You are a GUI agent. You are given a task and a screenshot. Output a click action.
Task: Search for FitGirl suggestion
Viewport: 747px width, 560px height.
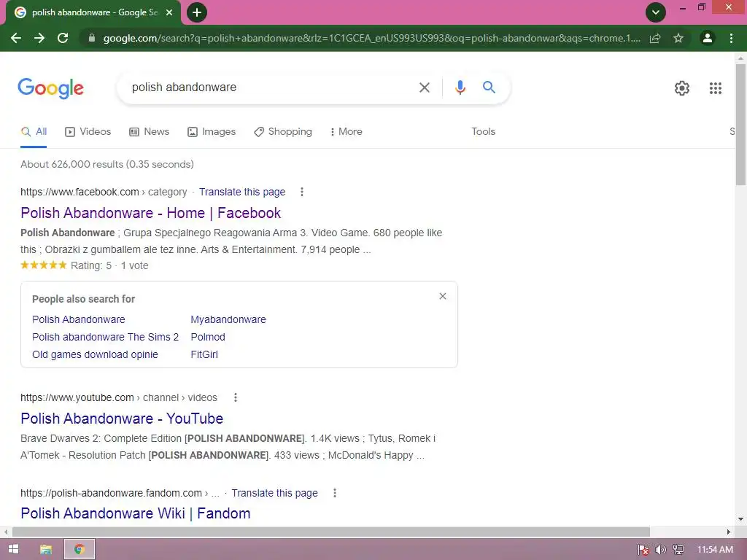click(204, 355)
